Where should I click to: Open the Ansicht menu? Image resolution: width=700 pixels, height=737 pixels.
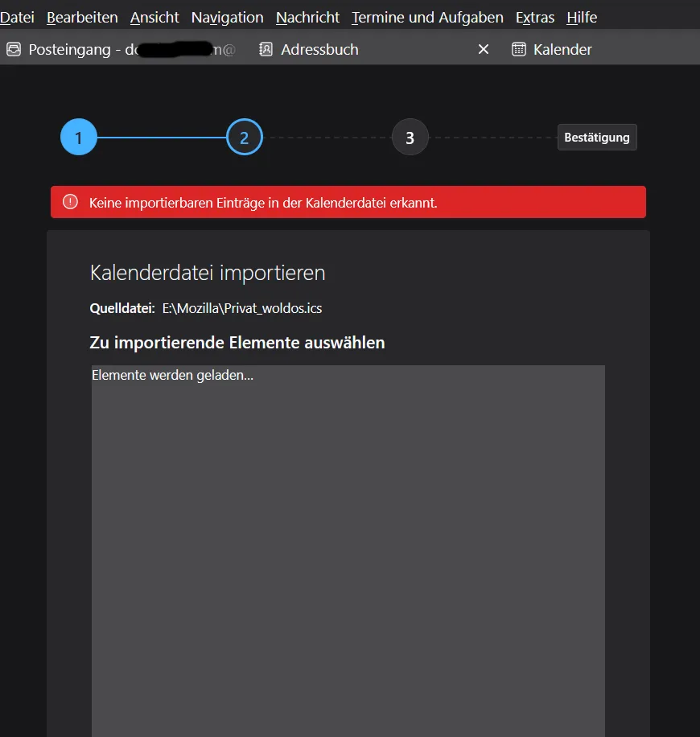click(x=154, y=18)
